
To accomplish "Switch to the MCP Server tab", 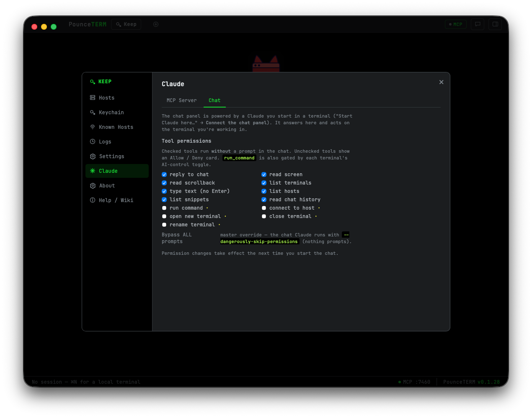I will pyautogui.click(x=181, y=100).
